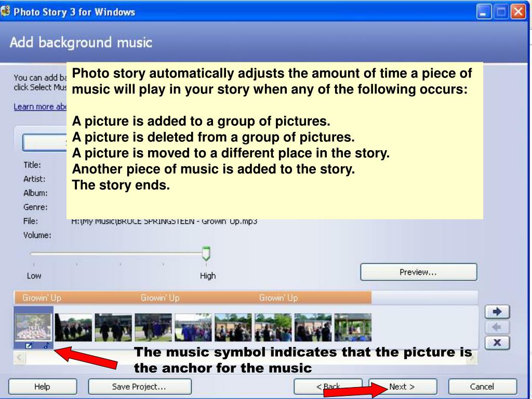Click the middle Growin' Up music bar label
Image resolution: width=532 pixels, height=399 pixels.
160,298
